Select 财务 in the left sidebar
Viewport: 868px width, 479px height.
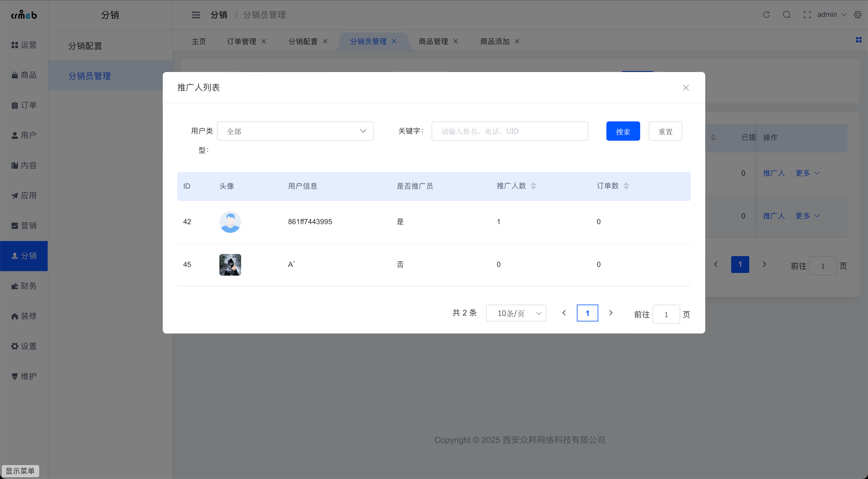[x=24, y=286]
